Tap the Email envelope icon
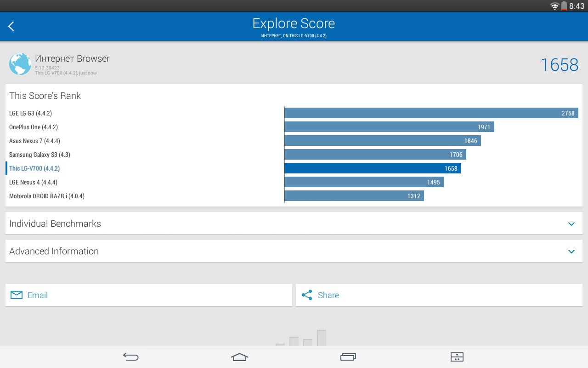588x368 pixels. (x=17, y=295)
